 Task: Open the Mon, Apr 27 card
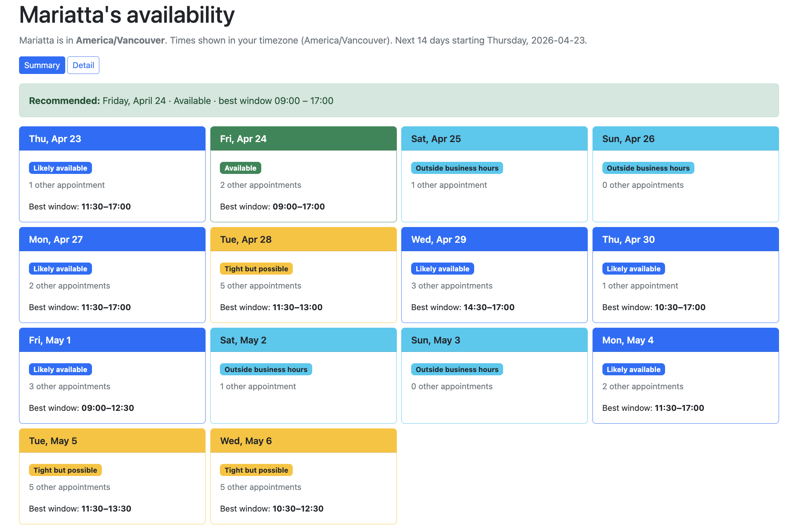tap(112, 275)
